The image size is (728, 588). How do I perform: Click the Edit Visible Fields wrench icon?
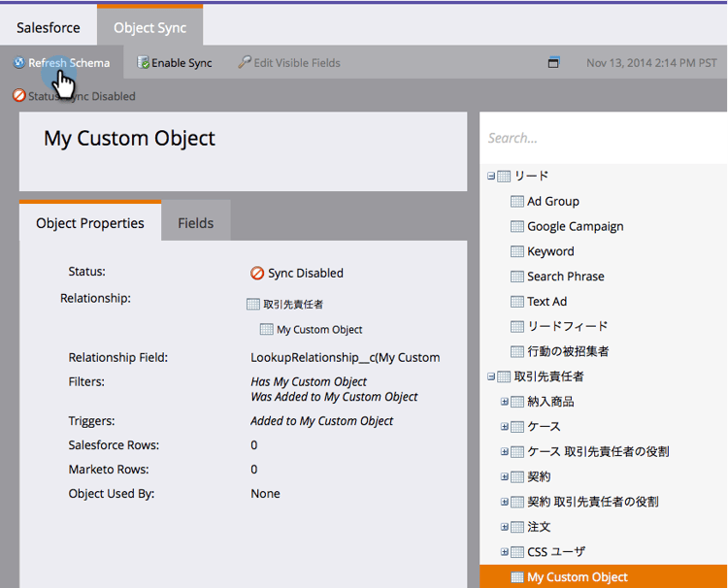(245, 62)
